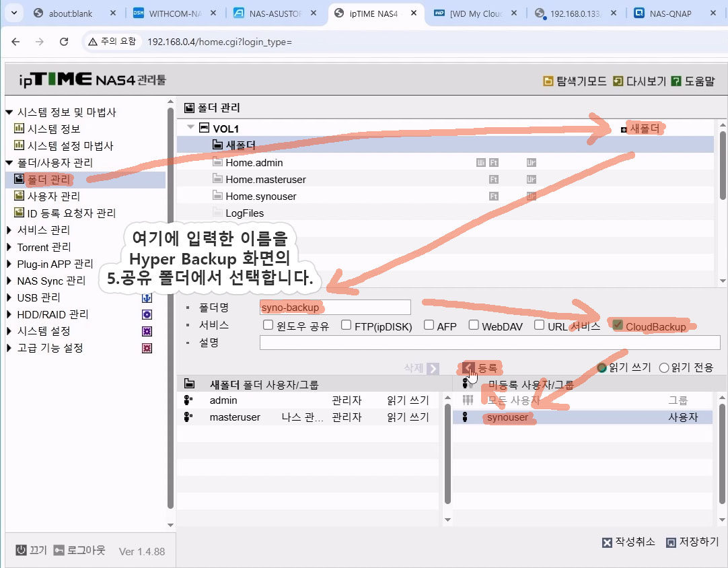Click the 폴더명 input field
728x568 pixels.
(x=335, y=308)
